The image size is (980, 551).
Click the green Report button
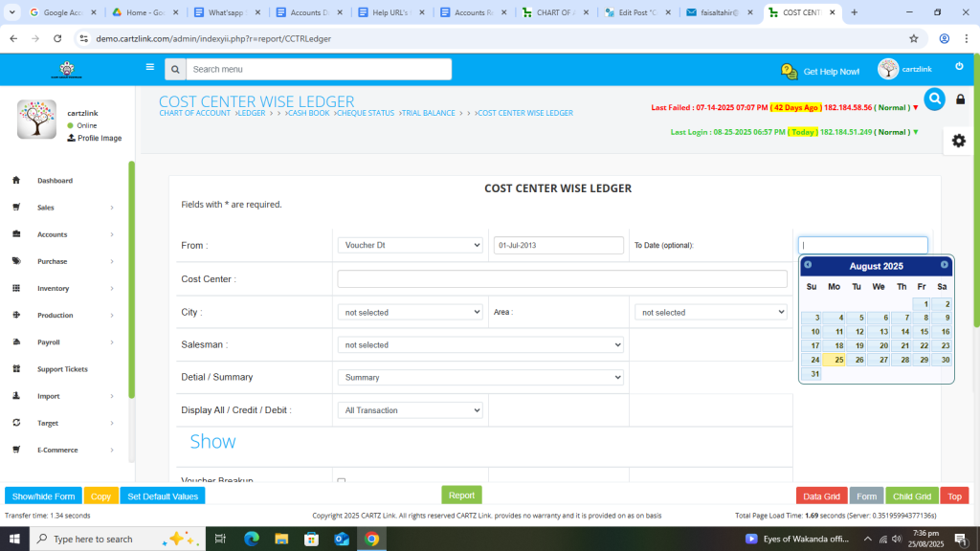point(461,496)
